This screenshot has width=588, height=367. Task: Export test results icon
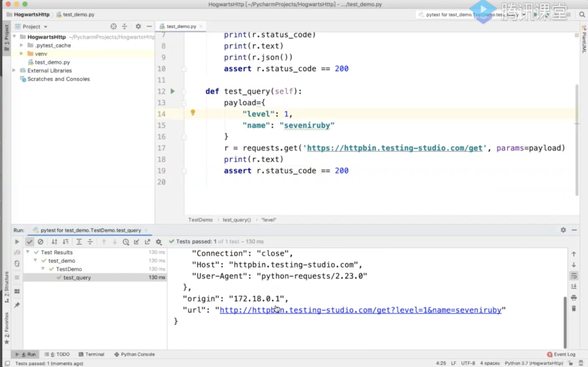click(x=148, y=242)
